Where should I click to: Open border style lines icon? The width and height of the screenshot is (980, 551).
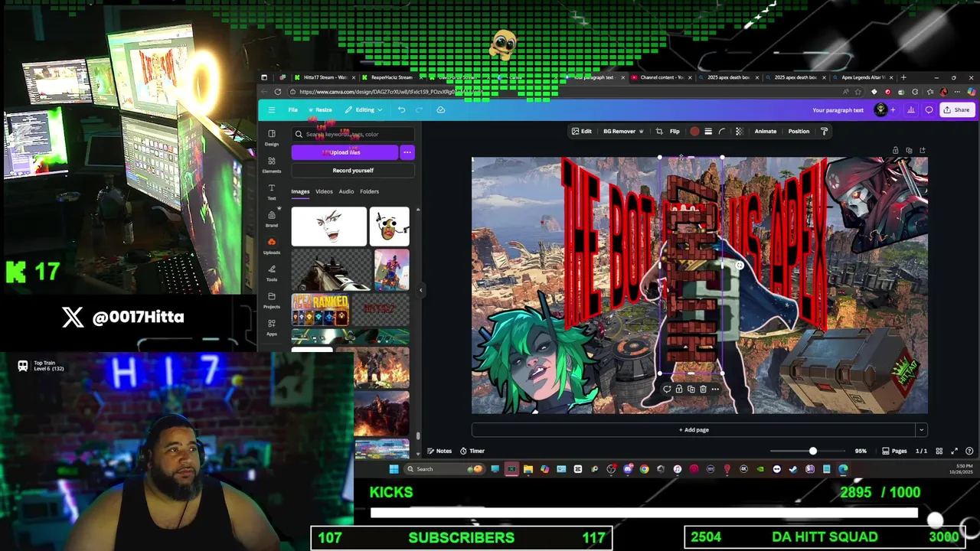coord(708,131)
